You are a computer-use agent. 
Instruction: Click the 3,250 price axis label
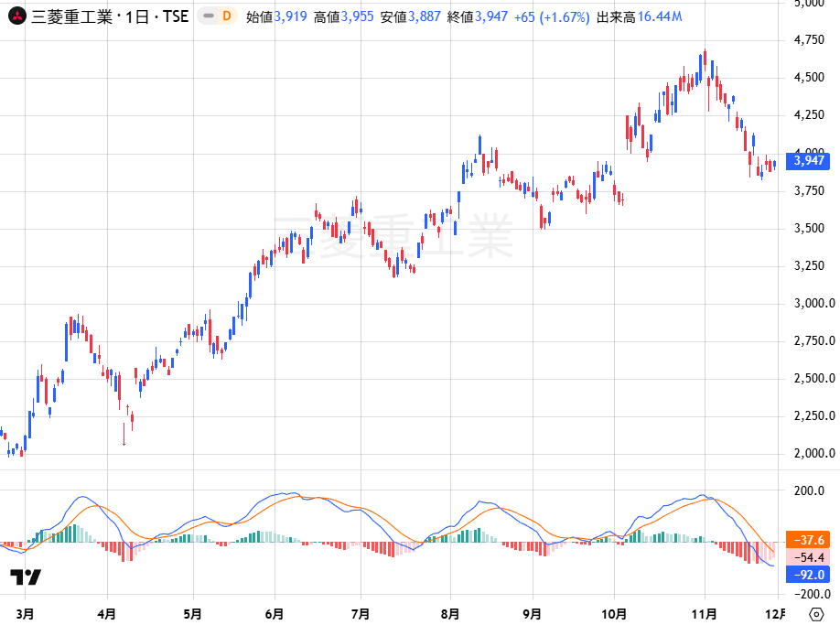tap(809, 265)
